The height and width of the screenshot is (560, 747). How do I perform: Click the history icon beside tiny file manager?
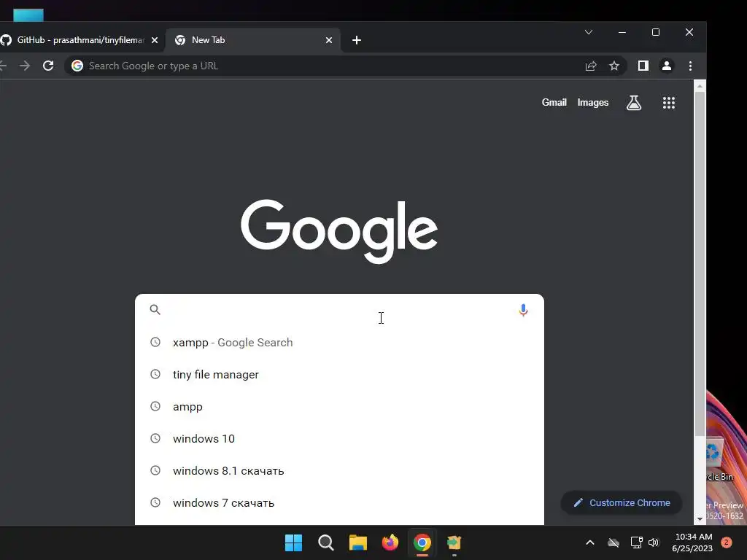(x=155, y=374)
